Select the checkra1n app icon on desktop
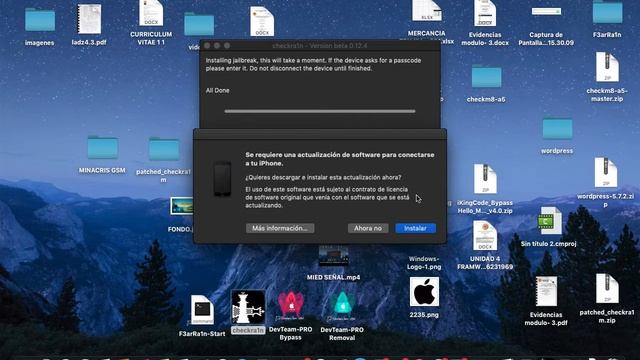Screen dimensions: 640x360 (248, 307)
